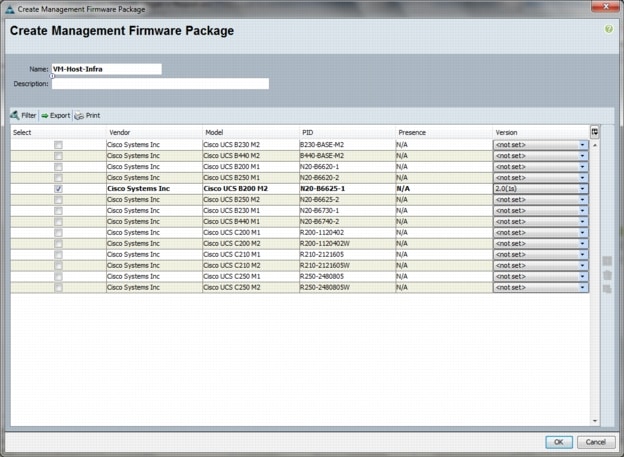The image size is (624, 457).
Task: Click PID cell R200-1120402W
Action: point(347,244)
